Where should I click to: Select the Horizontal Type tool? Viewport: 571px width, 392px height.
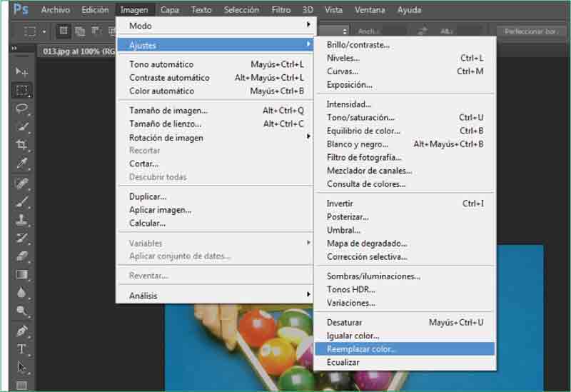[22, 349]
